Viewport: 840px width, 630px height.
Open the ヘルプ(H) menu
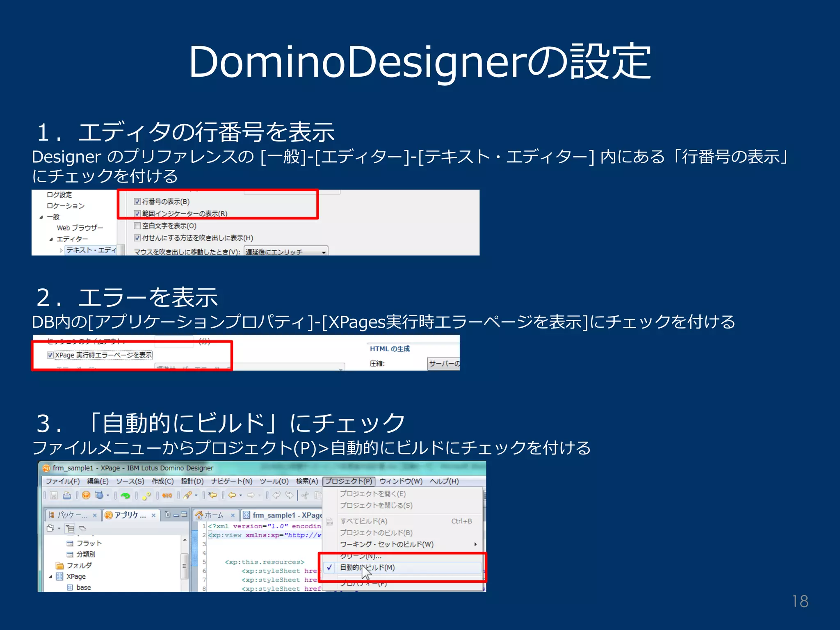pyautogui.click(x=444, y=481)
